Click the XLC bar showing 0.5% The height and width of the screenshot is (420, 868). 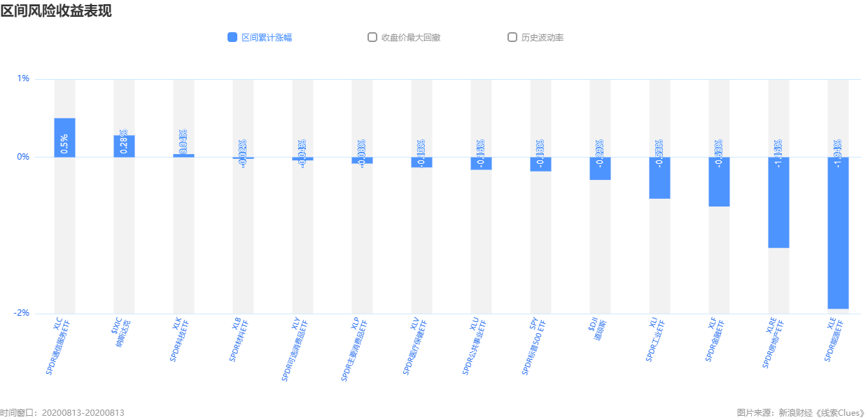[x=64, y=137]
